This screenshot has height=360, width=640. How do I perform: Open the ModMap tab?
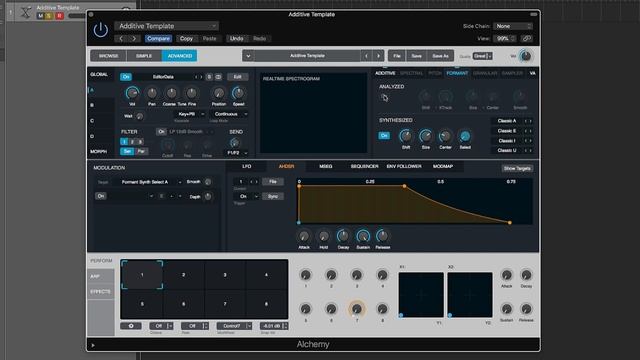pyautogui.click(x=443, y=167)
